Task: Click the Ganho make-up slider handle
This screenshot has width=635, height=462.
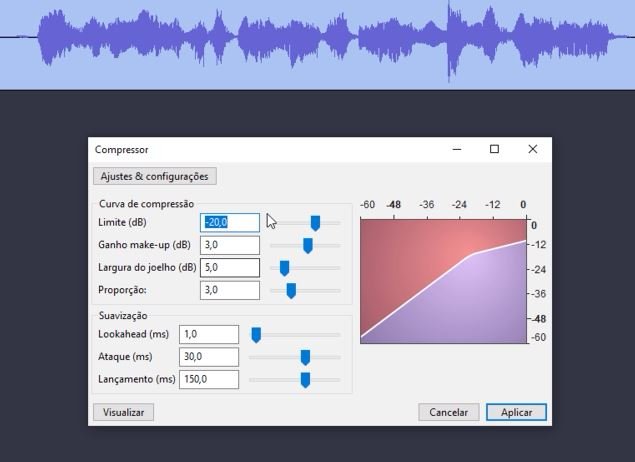Action: [x=308, y=246]
